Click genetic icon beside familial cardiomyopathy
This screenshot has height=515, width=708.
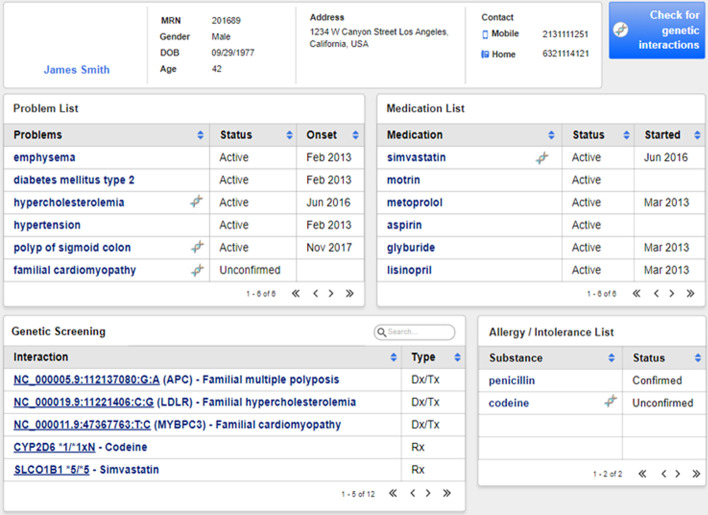click(197, 270)
